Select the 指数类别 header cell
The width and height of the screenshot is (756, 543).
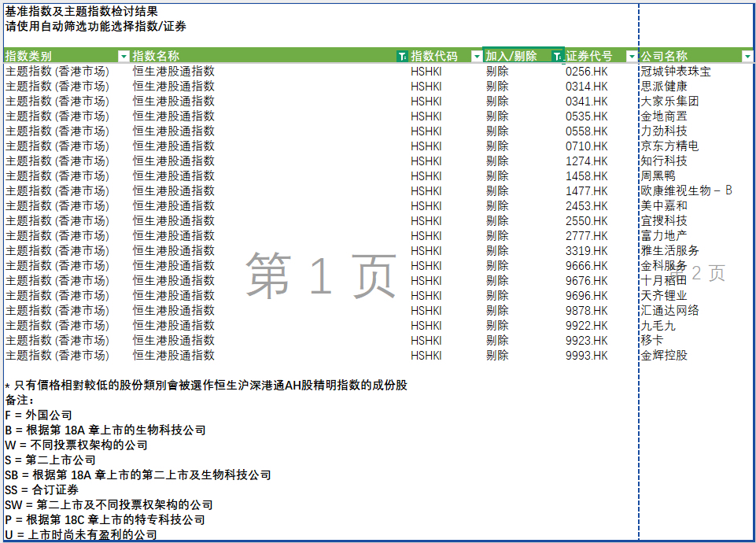point(67,56)
